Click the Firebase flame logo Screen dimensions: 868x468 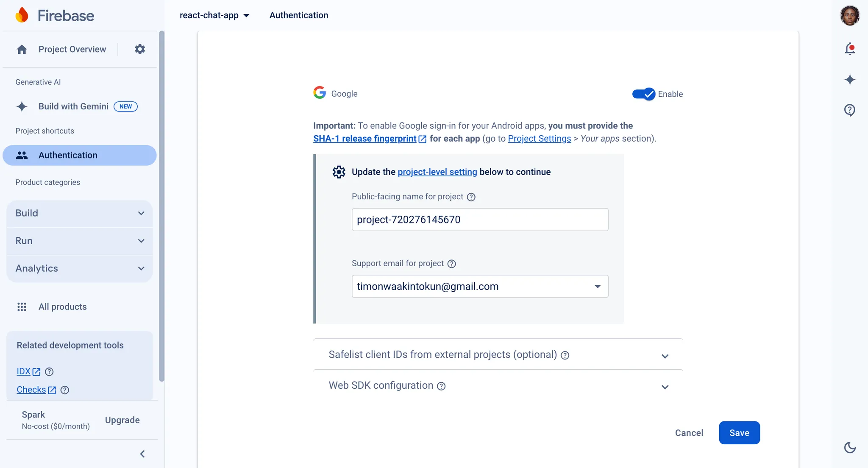click(22, 15)
